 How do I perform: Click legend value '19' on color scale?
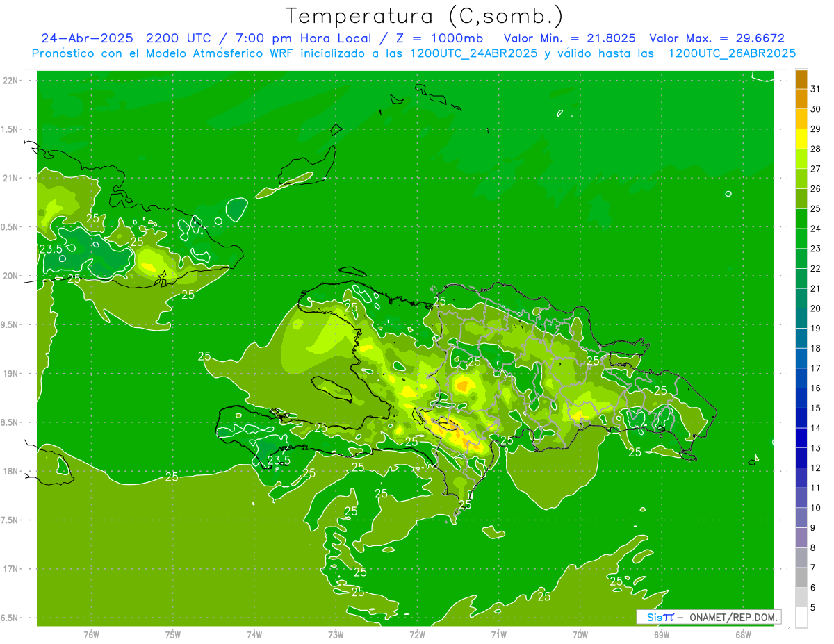816,328
